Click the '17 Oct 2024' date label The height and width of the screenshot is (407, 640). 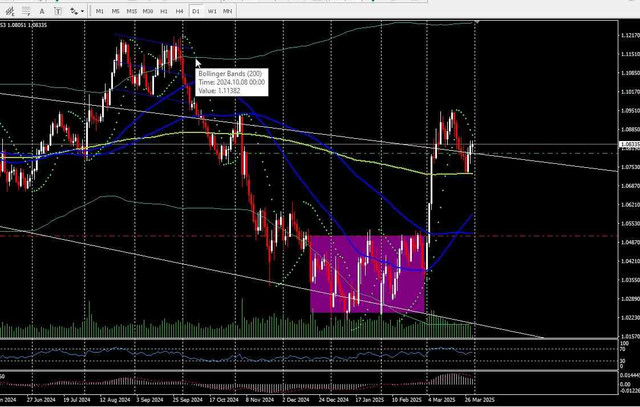click(224, 400)
